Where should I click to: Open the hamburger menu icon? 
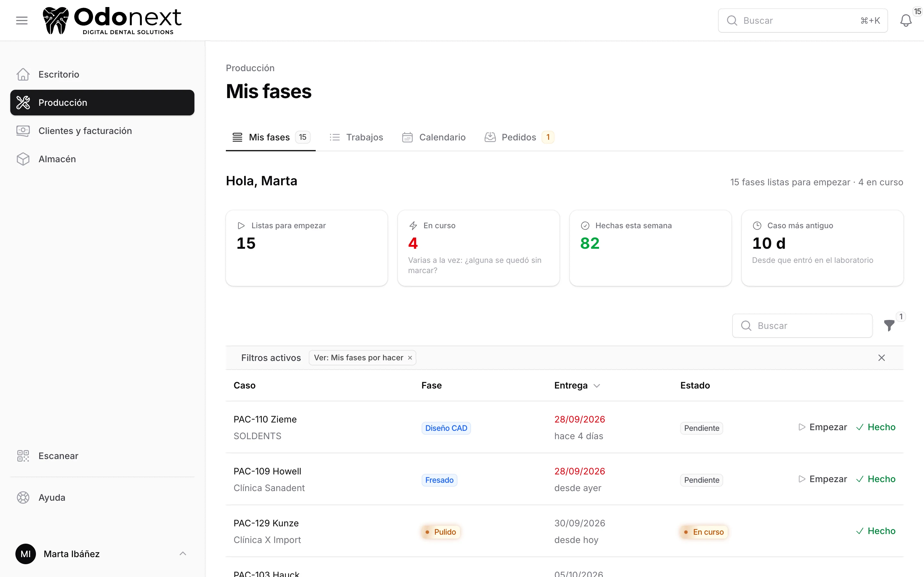[22, 20]
